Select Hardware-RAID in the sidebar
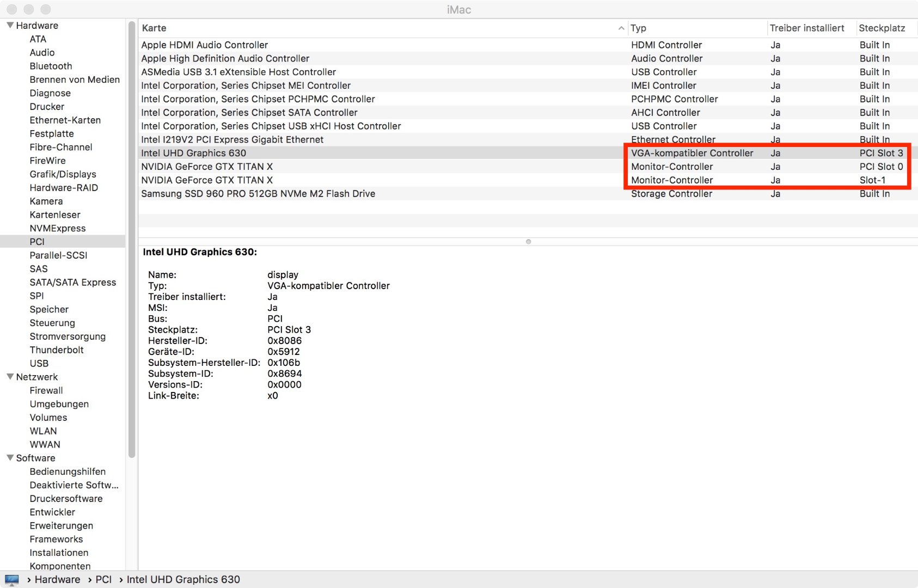This screenshot has width=918, height=588. tap(64, 188)
